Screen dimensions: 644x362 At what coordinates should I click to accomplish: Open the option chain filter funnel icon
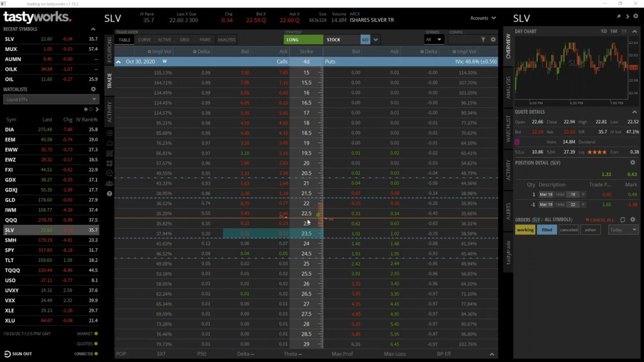pyautogui.click(x=483, y=40)
